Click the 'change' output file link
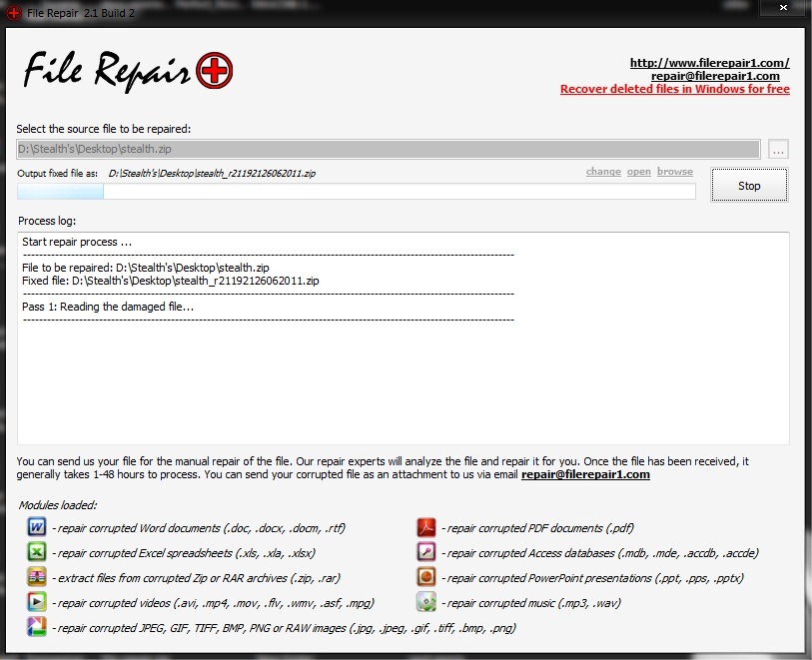Viewport: 812px width, 660px height. (x=603, y=172)
